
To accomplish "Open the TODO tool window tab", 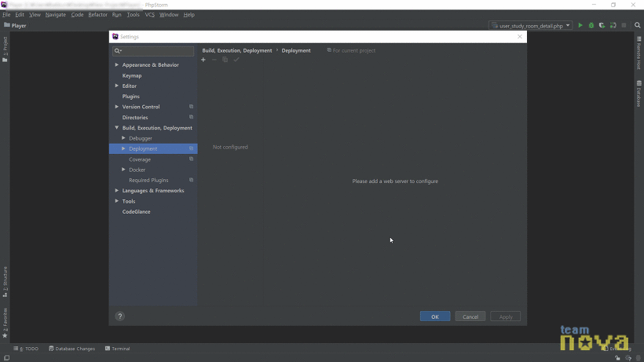I will (26, 349).
